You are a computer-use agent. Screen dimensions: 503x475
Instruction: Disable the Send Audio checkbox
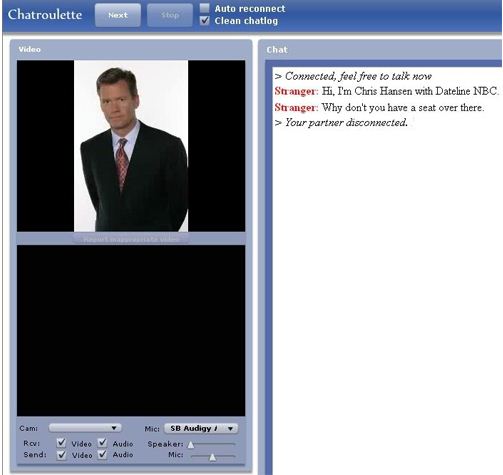pos(102,454)
